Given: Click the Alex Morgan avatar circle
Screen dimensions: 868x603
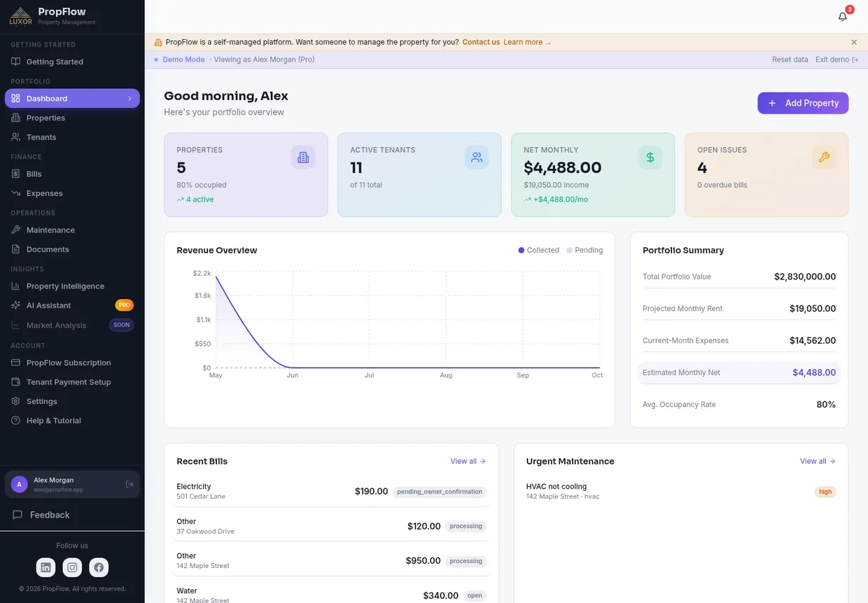Looking at the screenshot, I should [20, 484].
